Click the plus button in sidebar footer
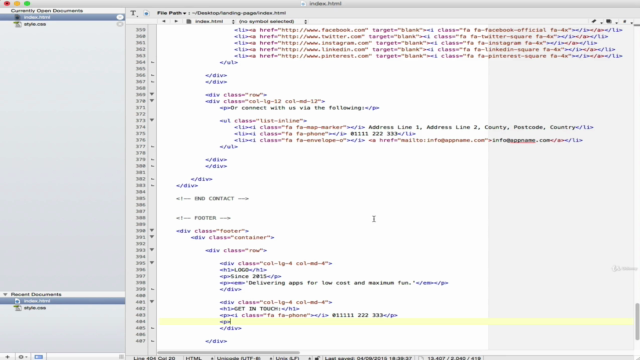This screenshot has width=640, height=360. click(x=7, y=357)
